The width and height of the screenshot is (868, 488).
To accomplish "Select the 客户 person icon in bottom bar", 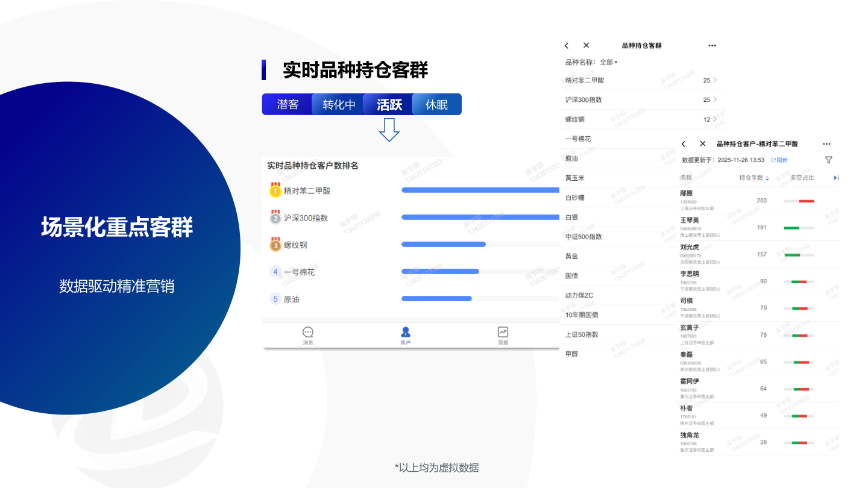I will click(406, 332).
